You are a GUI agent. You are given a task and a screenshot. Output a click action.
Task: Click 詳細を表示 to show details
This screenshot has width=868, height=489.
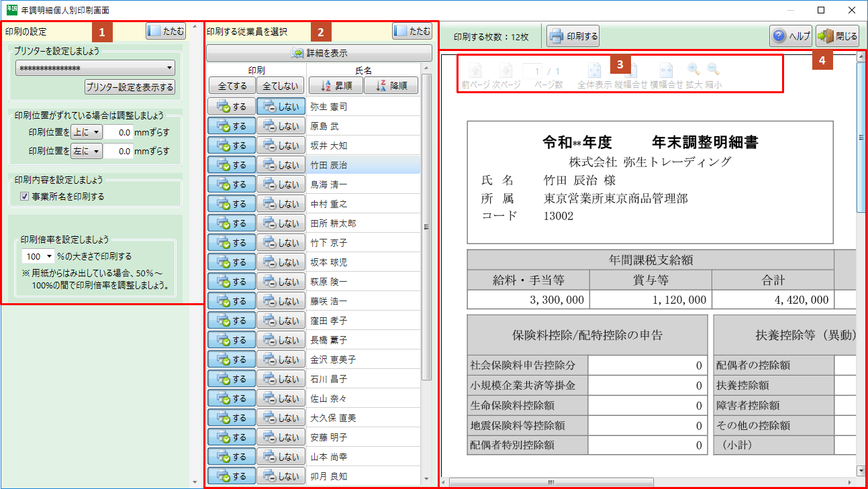319,53
